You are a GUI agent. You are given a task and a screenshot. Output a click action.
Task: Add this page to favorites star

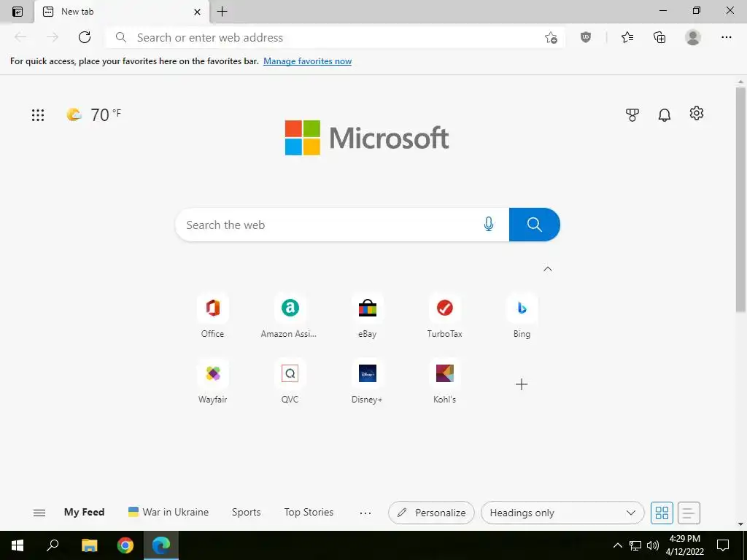point(551,38)
